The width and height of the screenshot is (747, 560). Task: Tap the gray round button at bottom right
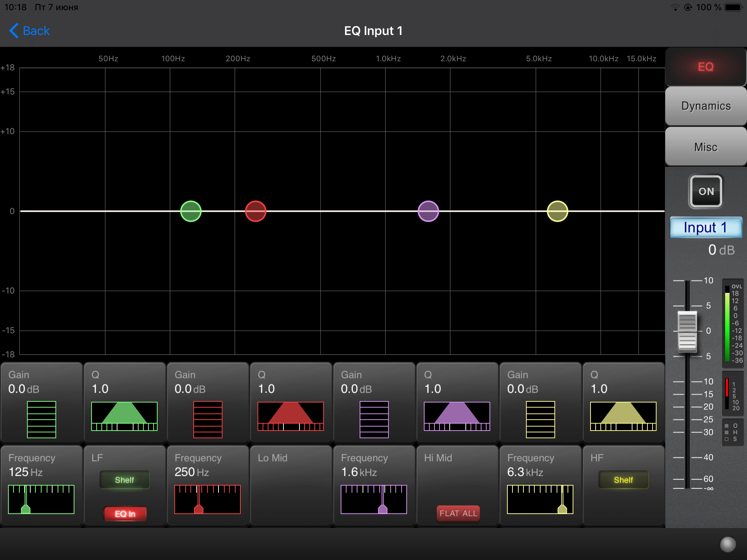point(728,544)
